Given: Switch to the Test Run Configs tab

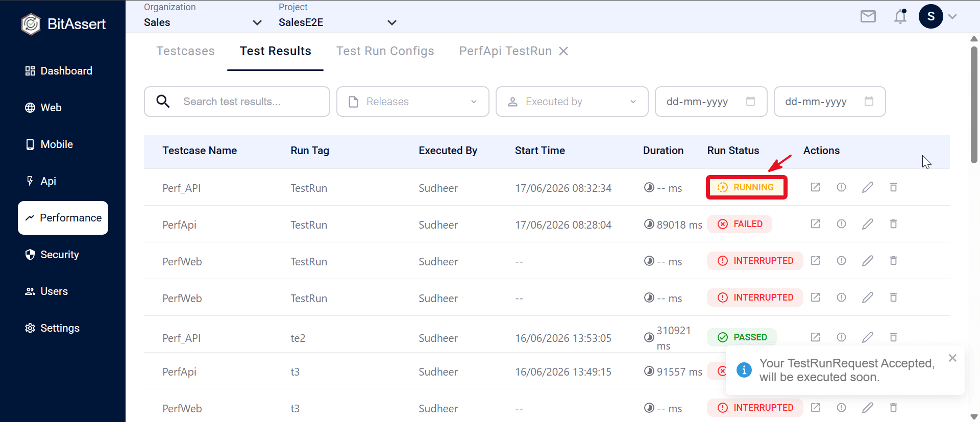Looking at the screenshot, I should click(385, 51).
